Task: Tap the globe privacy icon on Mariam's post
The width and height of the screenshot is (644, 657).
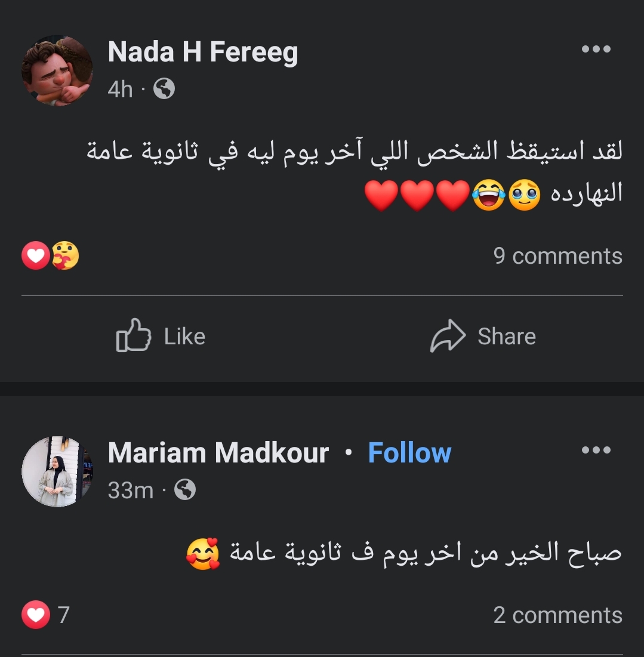Action: 185,491
